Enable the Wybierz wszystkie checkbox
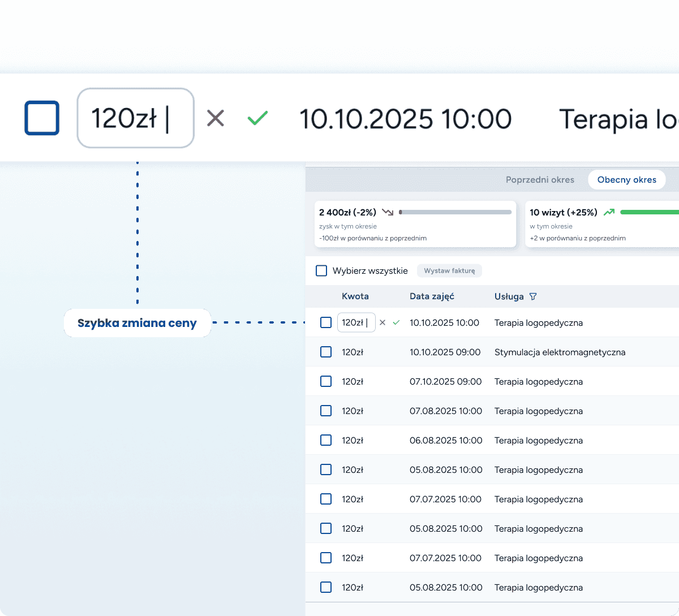The width and height of the screenshot is (679, 616). (321, 270)
